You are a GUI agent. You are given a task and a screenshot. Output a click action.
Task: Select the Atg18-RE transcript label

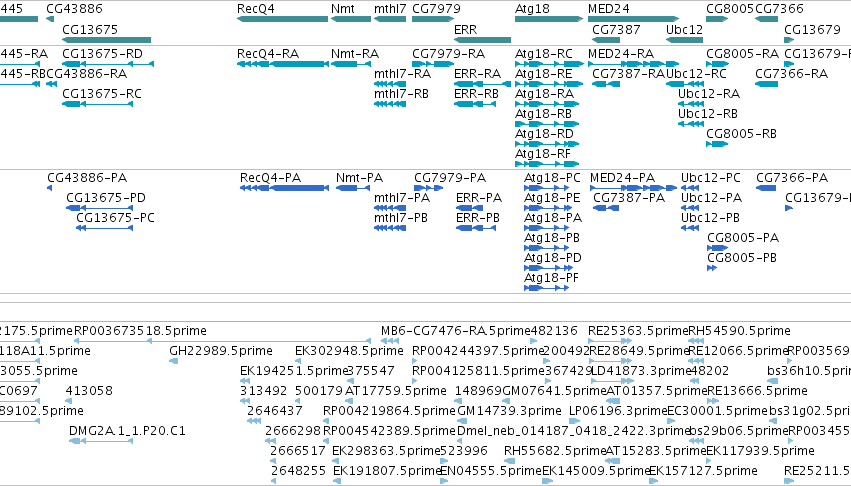[x=543, y=73]
